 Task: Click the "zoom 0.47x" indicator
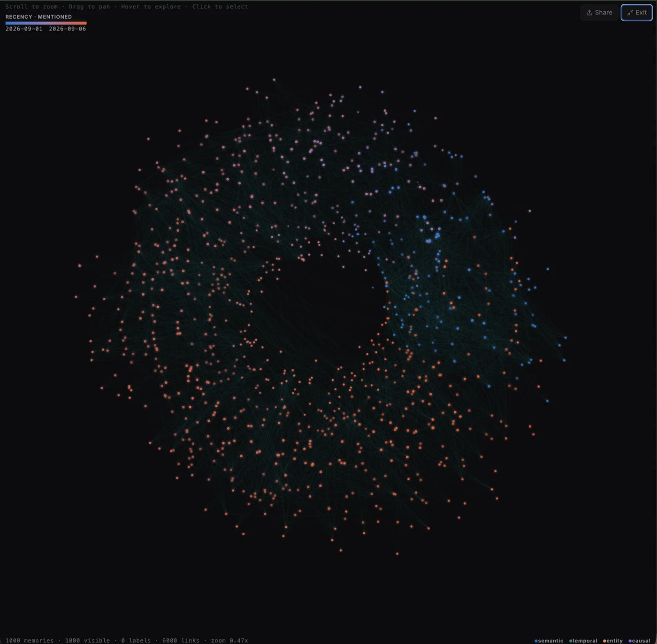tap(229, 640)
